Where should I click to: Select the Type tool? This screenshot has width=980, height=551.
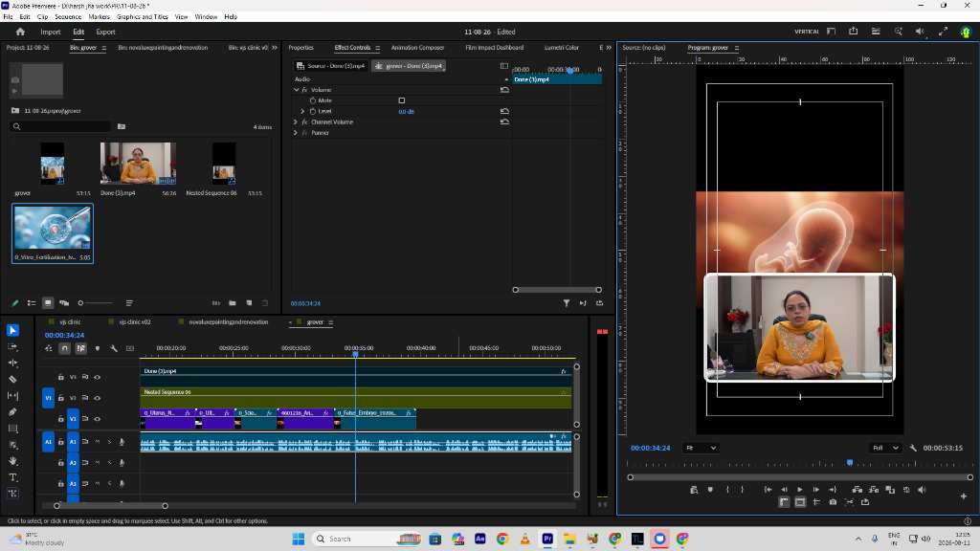(x=12, y=477)
